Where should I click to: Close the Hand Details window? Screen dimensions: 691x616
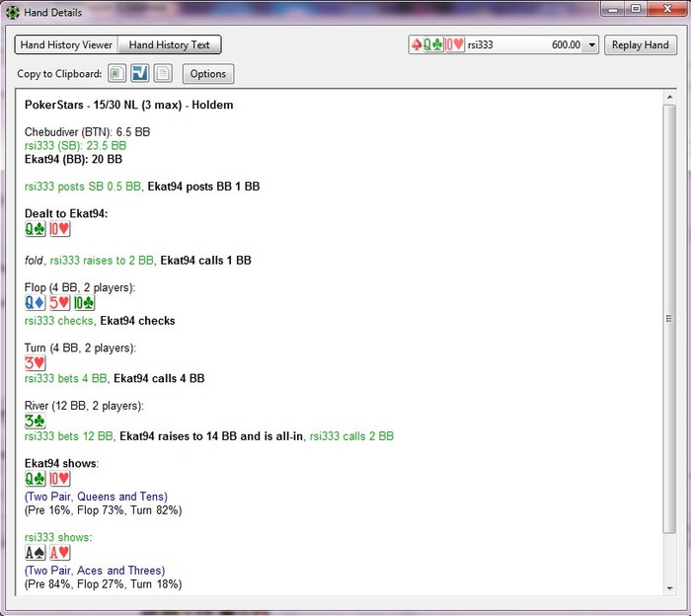(666, 9)
